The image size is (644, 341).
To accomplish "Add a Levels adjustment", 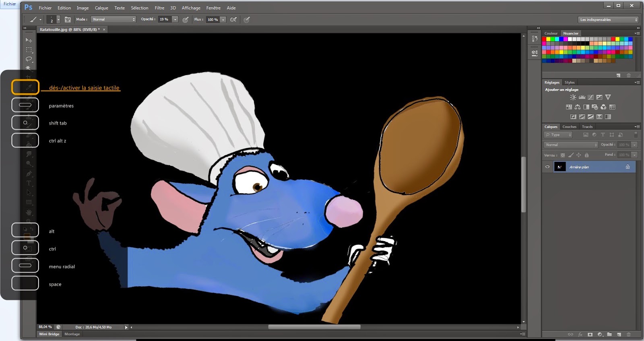I will tap(582, 97).
